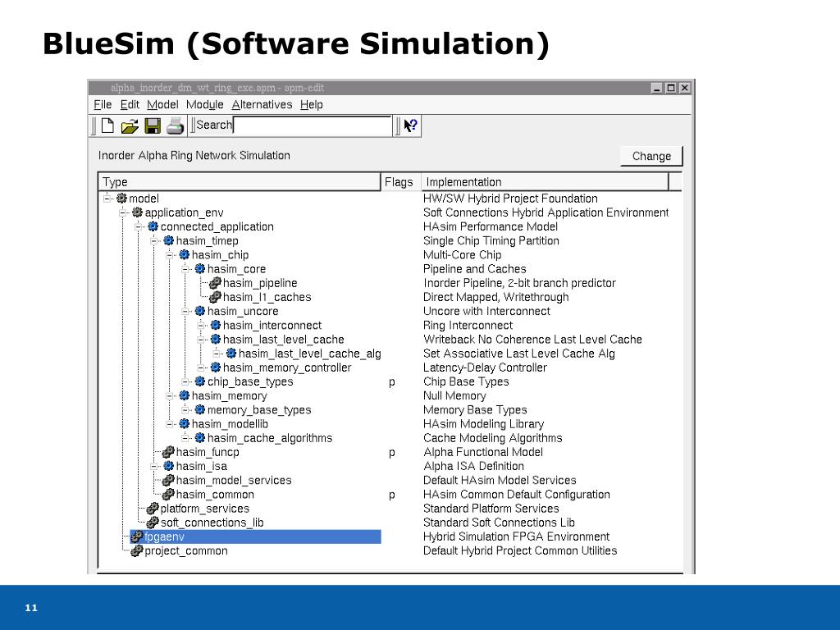Click 'Inorder Pipeline, 2-bit branch predictor' text

519,283
